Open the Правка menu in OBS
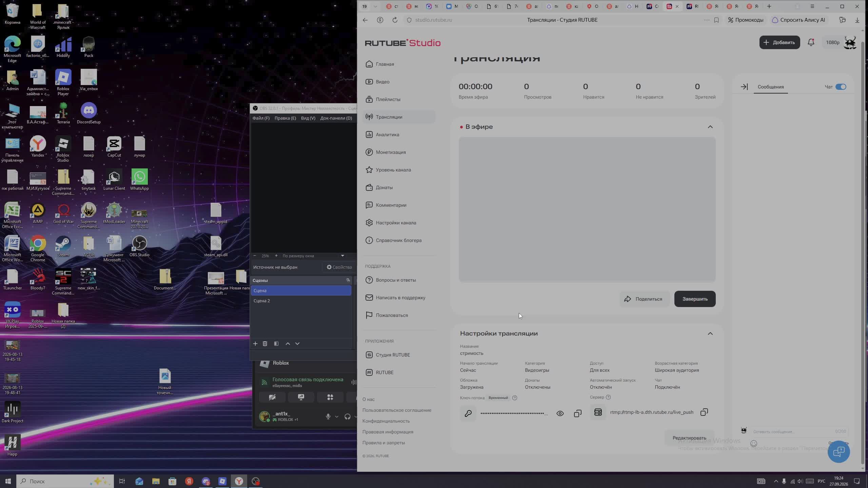Image resolution: width=868 pixels, height=488 pixels. coord(285,118)
